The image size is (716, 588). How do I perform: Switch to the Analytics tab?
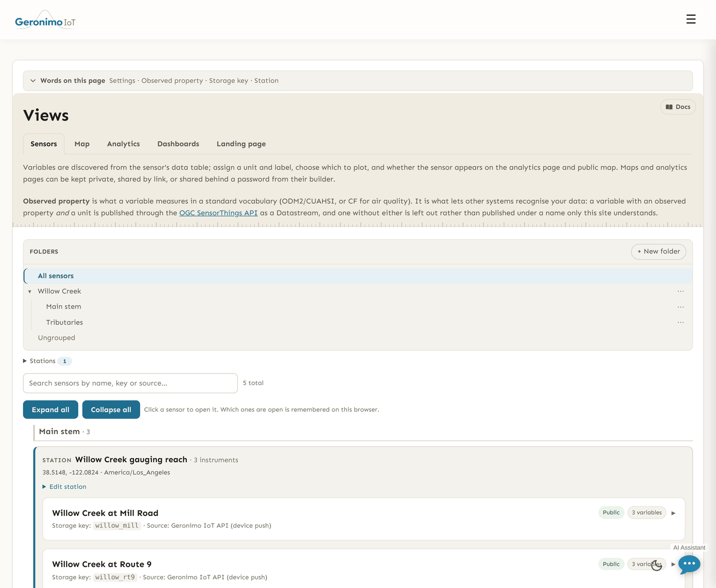point(123,144)
